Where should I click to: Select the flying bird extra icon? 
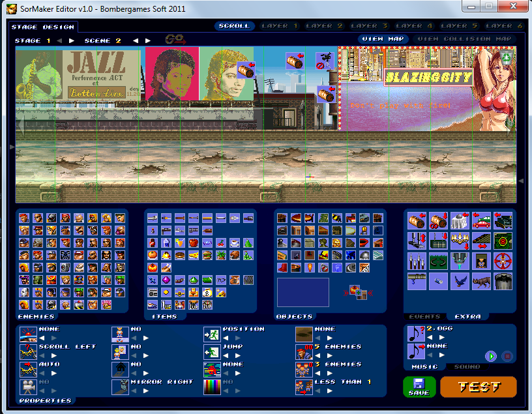[460, 281]
